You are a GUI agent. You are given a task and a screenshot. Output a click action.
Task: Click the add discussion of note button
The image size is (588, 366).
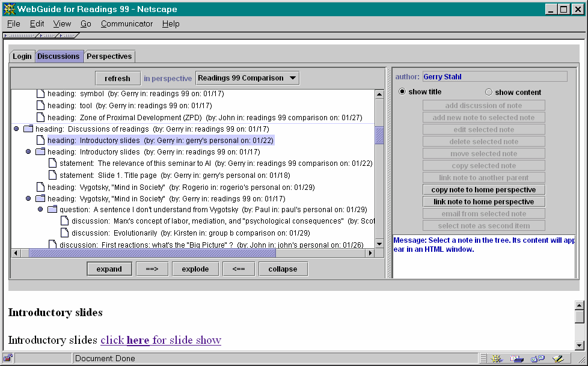click(484, 106)
